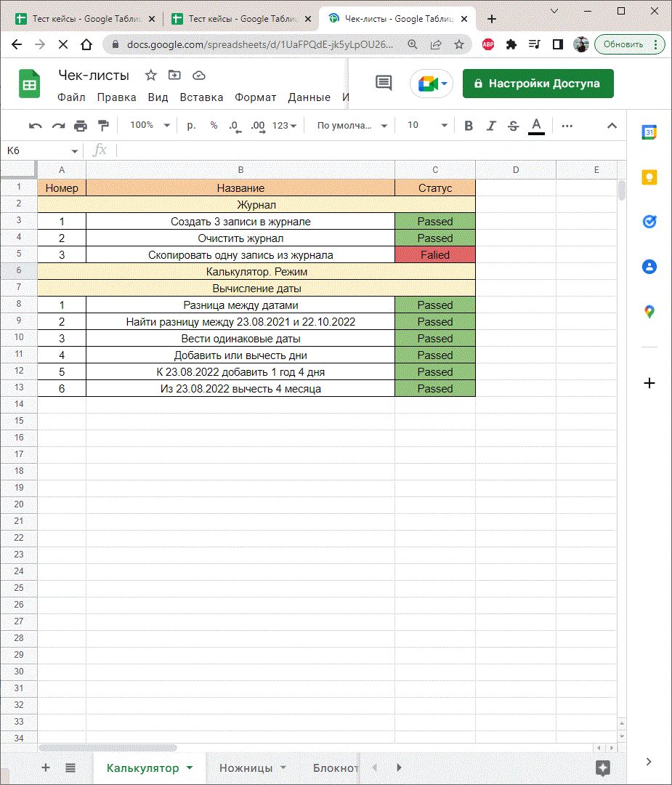Viewport: 672px width, 785px height.
Task: Open the 100% zoom dropdown
Action: point(150,125)
